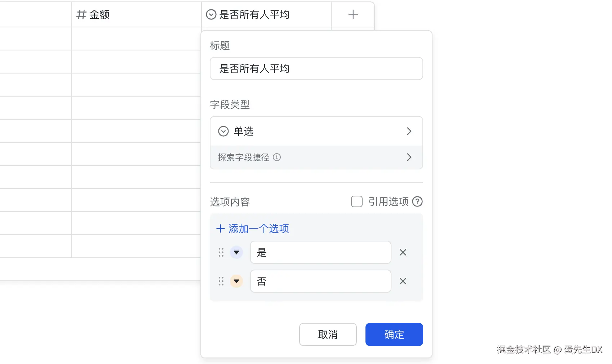Click the 标题 text input field
This screenshot has height=364, width=612.
pyautogui.click(x=316, y=68)
